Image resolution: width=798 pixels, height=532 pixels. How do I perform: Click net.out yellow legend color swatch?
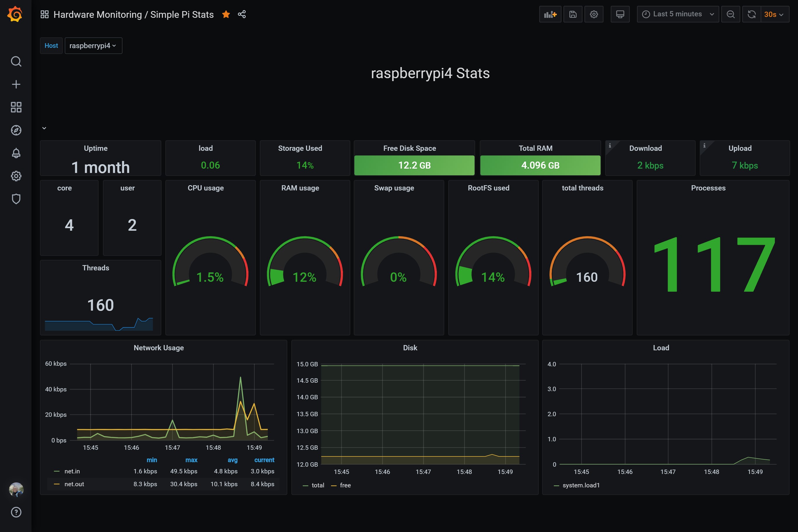pyautogui.click(x=57, y=484)
